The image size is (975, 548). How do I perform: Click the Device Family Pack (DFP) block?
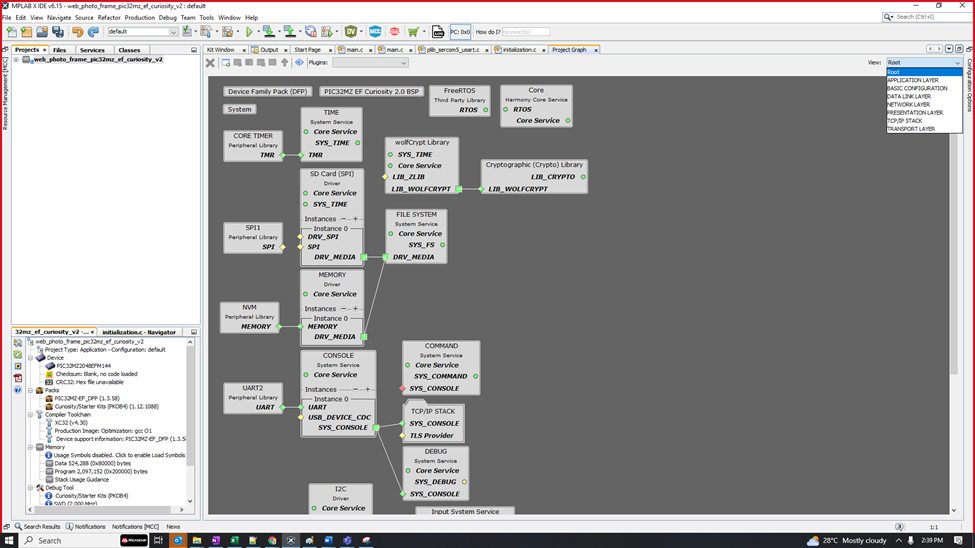point(267,91)
